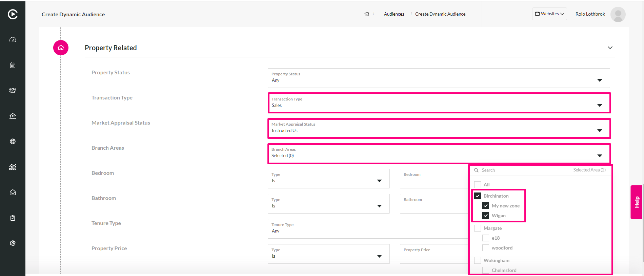Image resolution: width=644 pixels, height=276 pixels.
Task: Click the Property Related heading
Action: [x=111, y=48]
